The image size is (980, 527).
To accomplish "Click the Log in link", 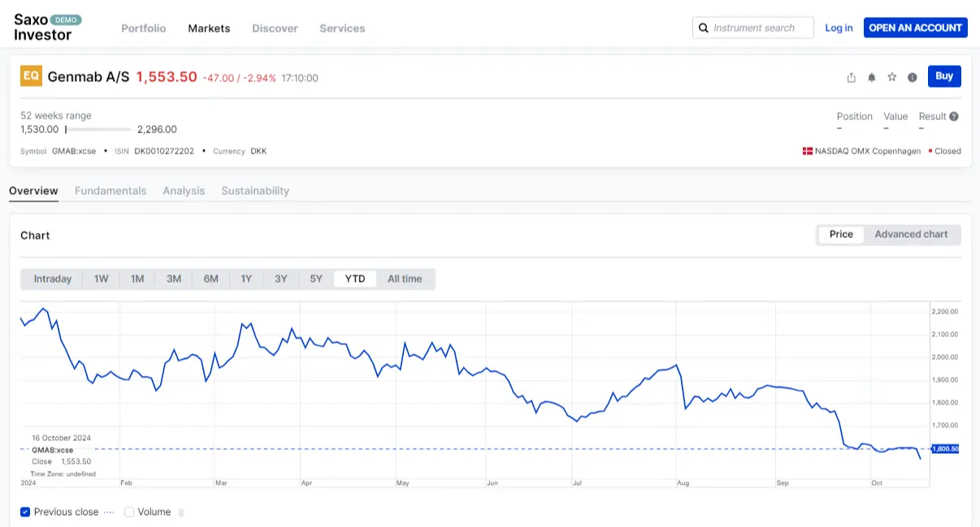I will click(839, 28).
